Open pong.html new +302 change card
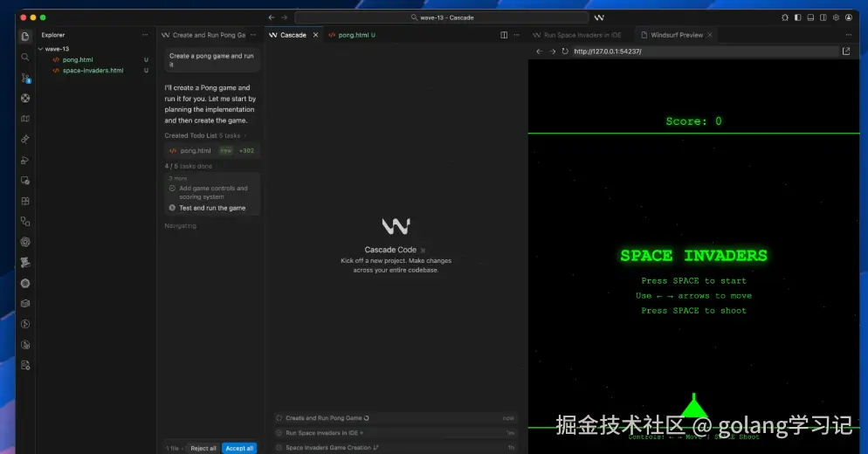This screenshot has height=454, width=868. 212,150
